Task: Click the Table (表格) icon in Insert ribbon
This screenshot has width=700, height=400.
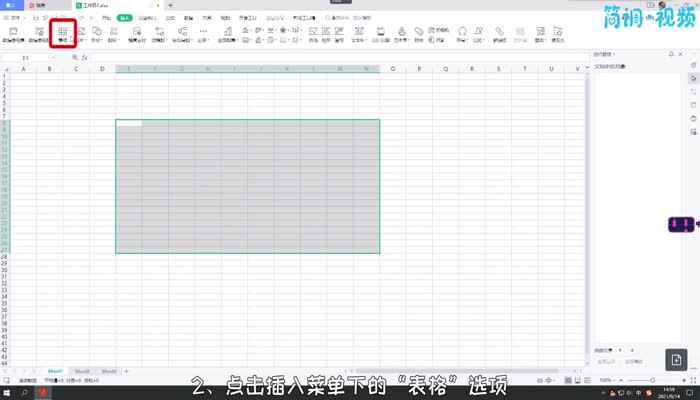Action: click(x=62, y=34)
